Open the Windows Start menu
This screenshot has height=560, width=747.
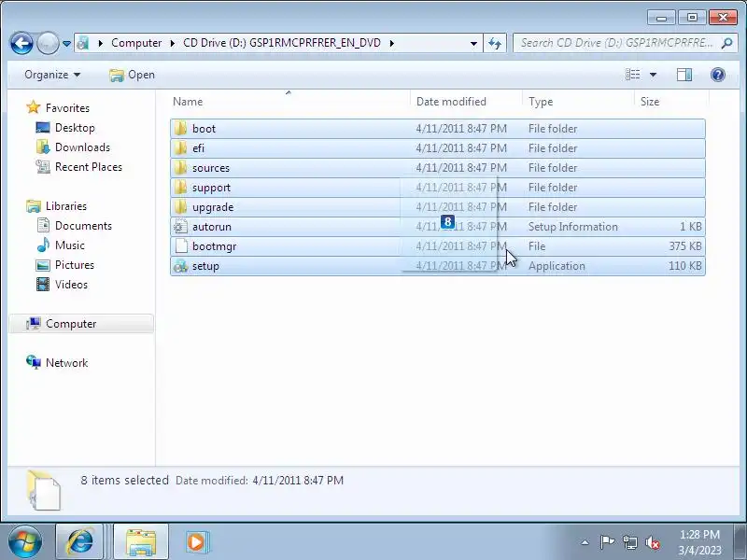pos(25,541)
